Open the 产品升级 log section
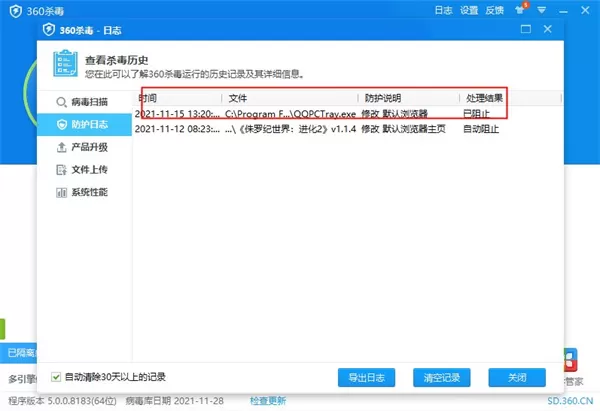Image resolution: width=600 pixels, height=411 pixels. tap(85, 147)
